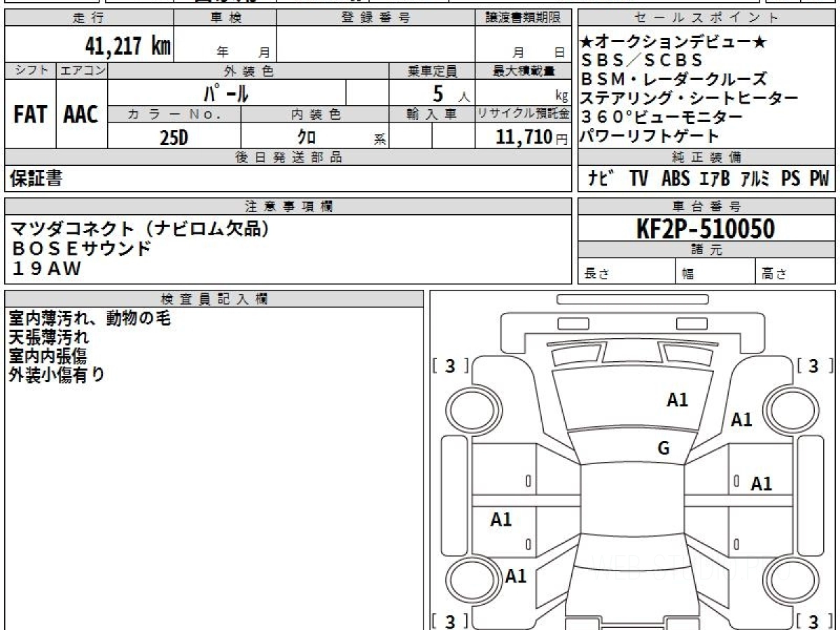Click the 外装色 header
This screenshot has width=840, height=630.
point(248,71)
